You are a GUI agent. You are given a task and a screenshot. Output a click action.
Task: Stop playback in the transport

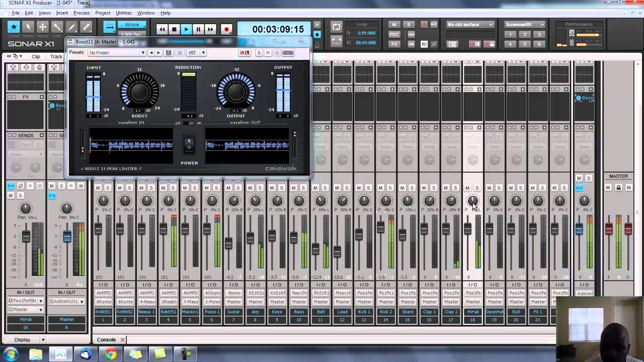coord(174,29)
